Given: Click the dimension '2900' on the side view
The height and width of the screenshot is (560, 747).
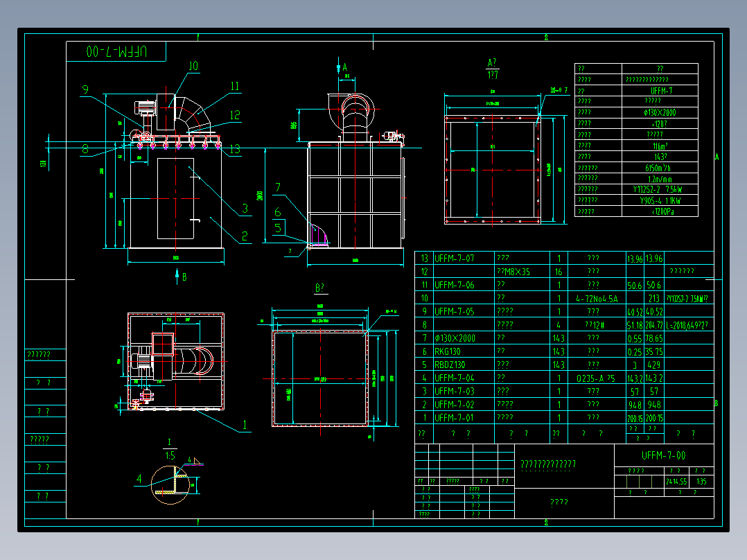Looking at the screenshot, I should pyautogui.click(x=260, y=195).
